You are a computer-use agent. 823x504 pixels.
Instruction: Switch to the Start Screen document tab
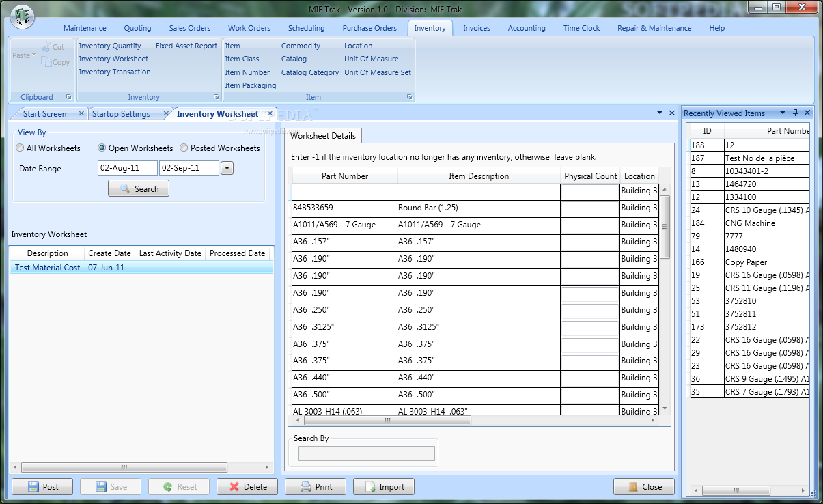tap(45, 114)
